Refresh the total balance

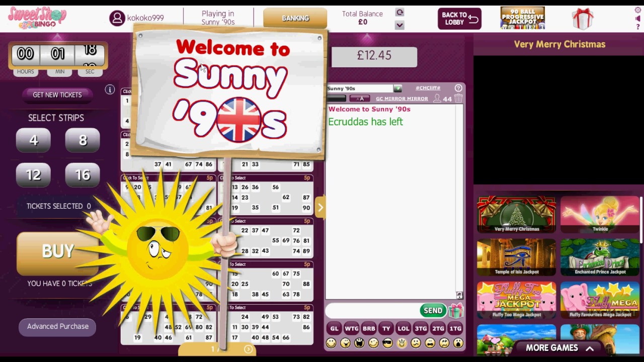(399, 13)
